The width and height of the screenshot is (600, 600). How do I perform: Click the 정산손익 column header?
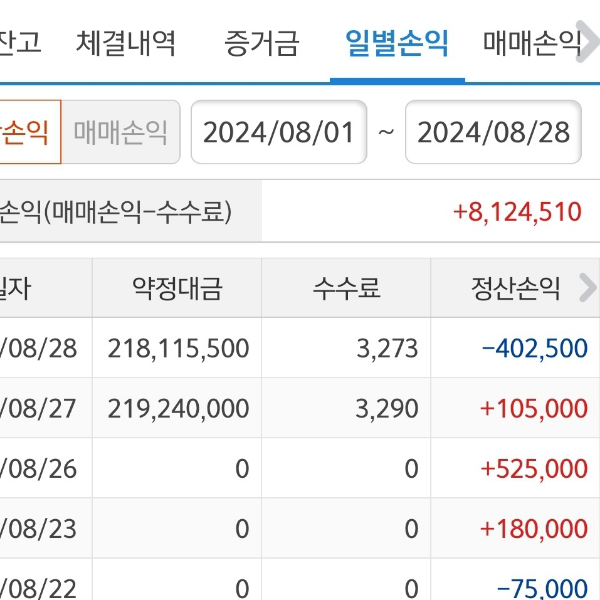[x=515, y=289]
